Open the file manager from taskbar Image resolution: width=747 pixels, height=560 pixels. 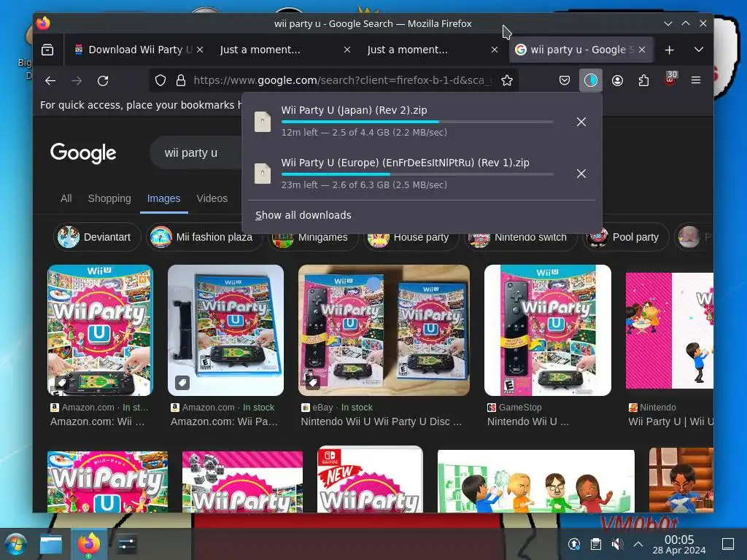(51, 544)
